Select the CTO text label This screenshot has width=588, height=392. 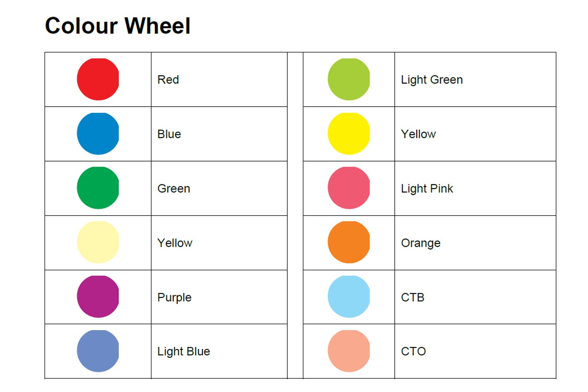[413, 351]
